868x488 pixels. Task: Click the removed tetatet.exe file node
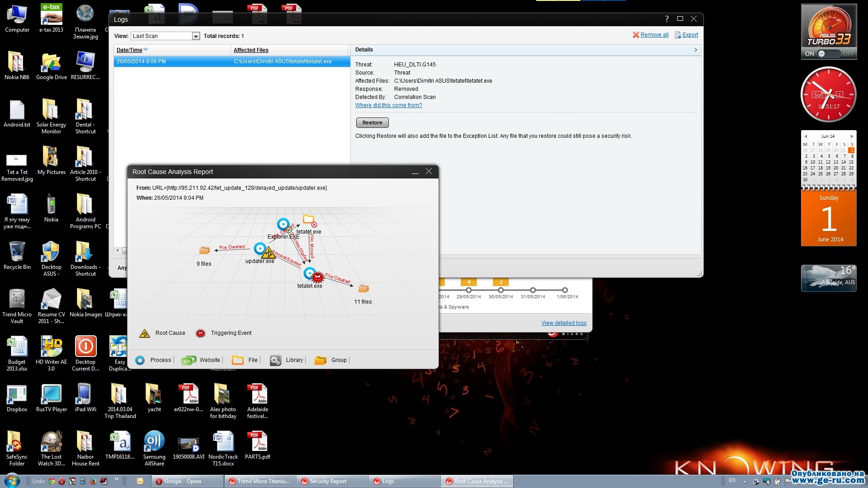309,220
